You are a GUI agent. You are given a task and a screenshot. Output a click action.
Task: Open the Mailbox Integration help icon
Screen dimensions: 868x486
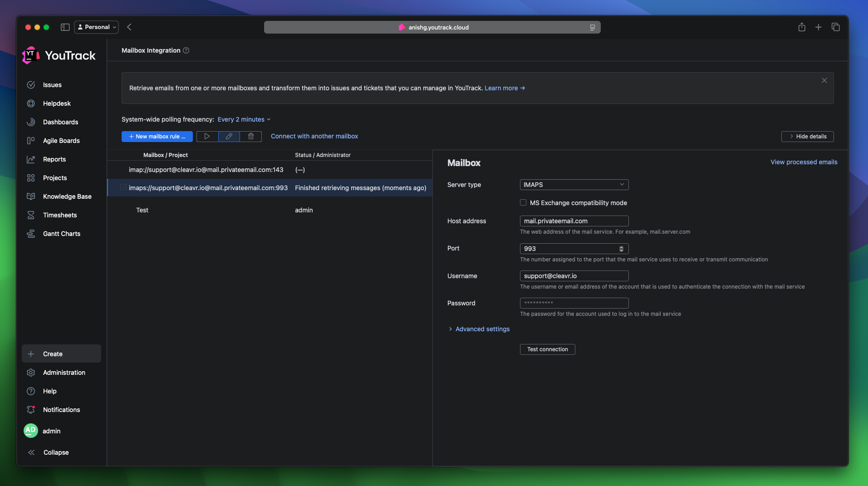tap(186, 50)
